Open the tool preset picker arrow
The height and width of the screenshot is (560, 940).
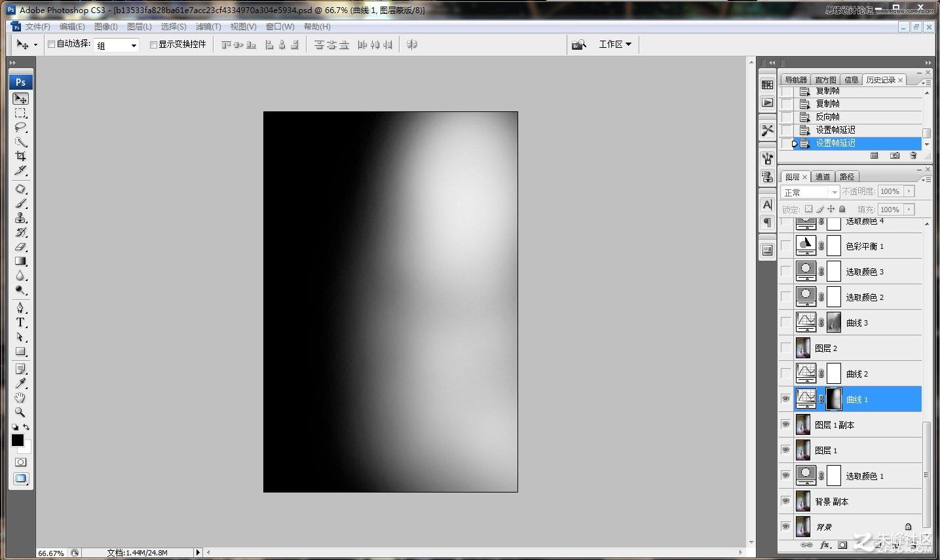(x=35, y=45)
